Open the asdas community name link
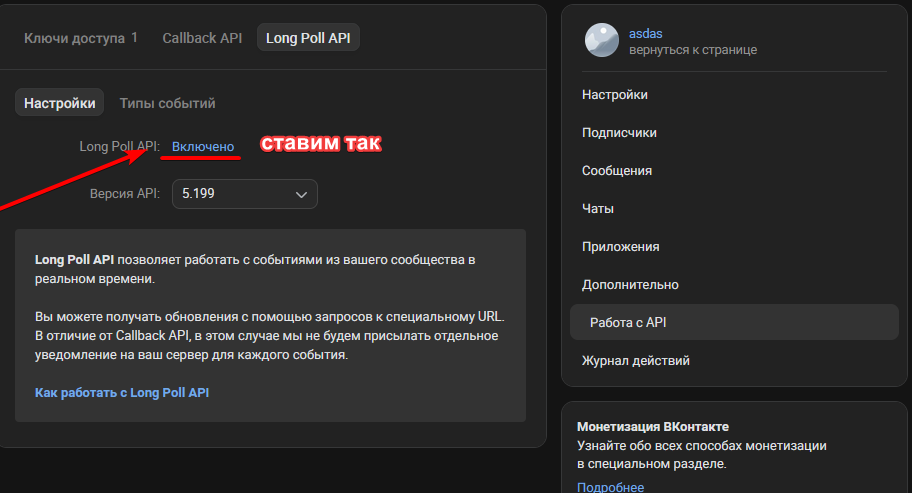This screenshot has height=493, width=912. (x=646, y=34)
